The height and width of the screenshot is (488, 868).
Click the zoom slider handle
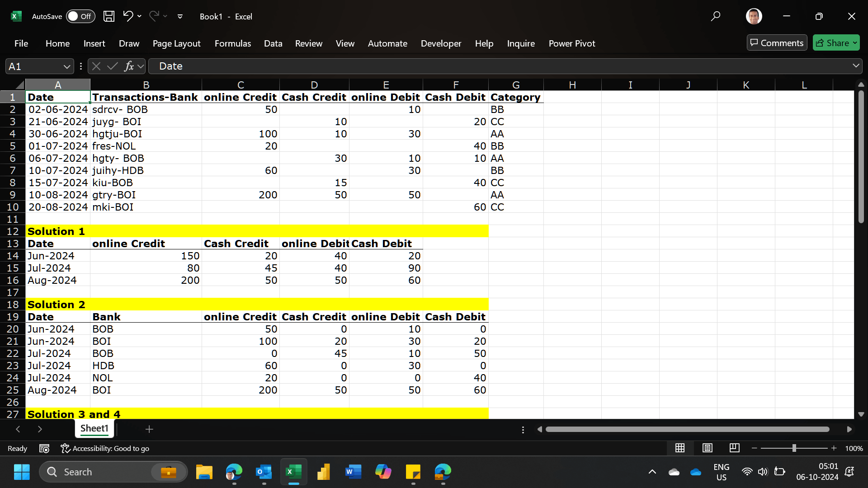click(794, 448)
